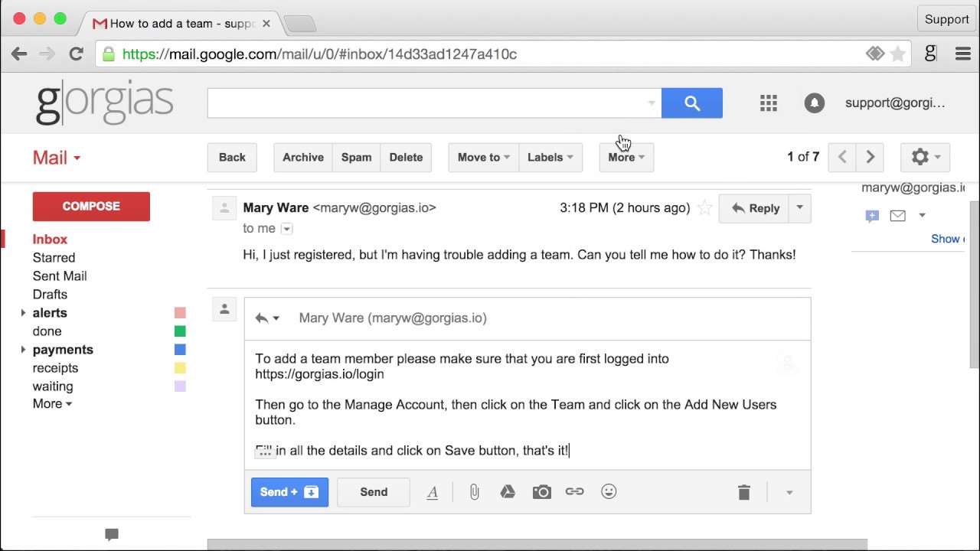Open the notifications bell
Viewport: 980px width, 551px height.
tap(814, 103)
